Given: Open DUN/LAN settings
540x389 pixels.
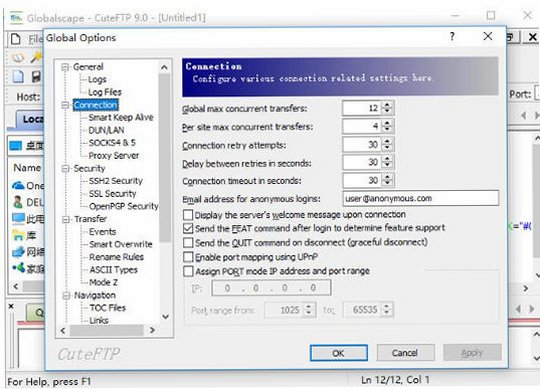Looking at the screenshot, I should [x=106, y=130].
